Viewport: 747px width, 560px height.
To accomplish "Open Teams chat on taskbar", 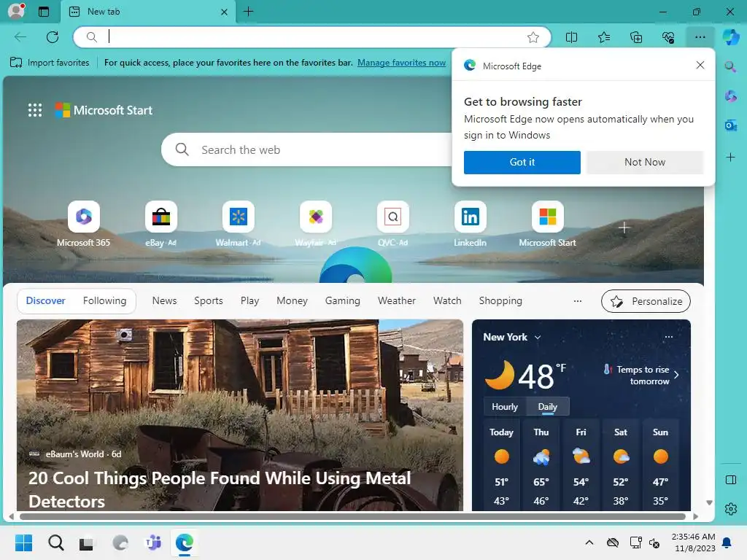I will pos(153,542).
